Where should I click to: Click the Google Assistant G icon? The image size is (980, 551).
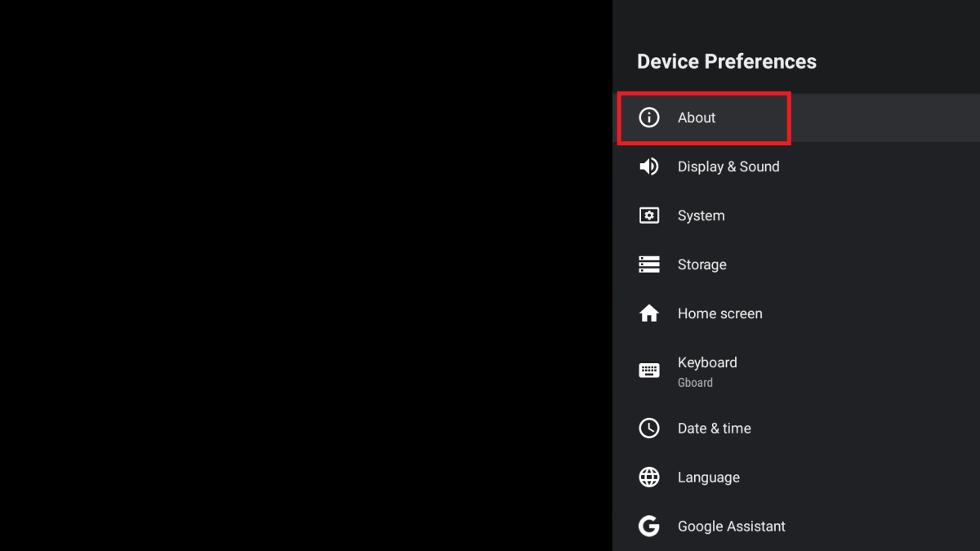648,526
